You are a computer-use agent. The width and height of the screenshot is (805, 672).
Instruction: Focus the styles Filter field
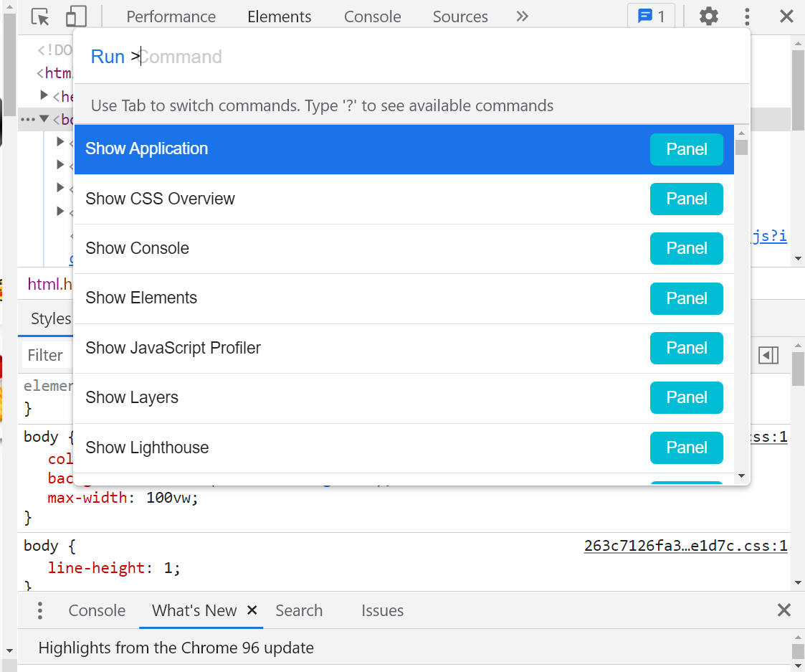pos(47,355)
